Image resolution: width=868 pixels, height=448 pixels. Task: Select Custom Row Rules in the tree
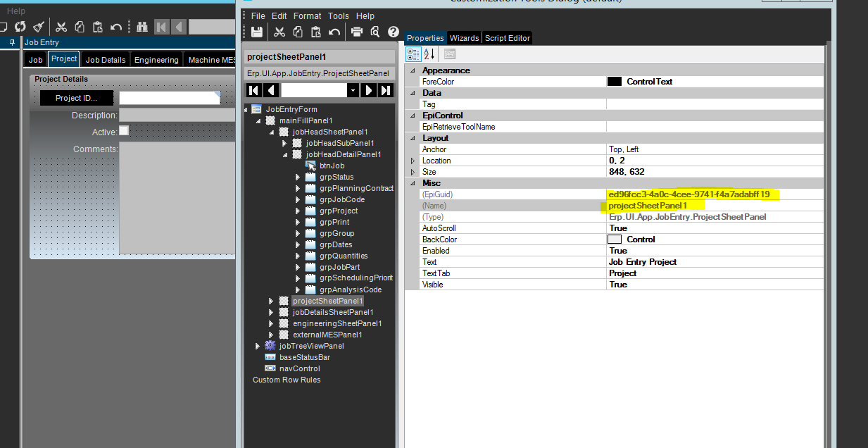pos(287,380)
